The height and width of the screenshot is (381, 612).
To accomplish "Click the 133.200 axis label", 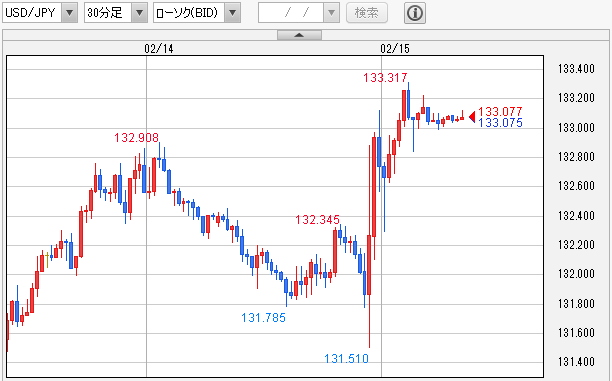I will click(x=576, y=98).
